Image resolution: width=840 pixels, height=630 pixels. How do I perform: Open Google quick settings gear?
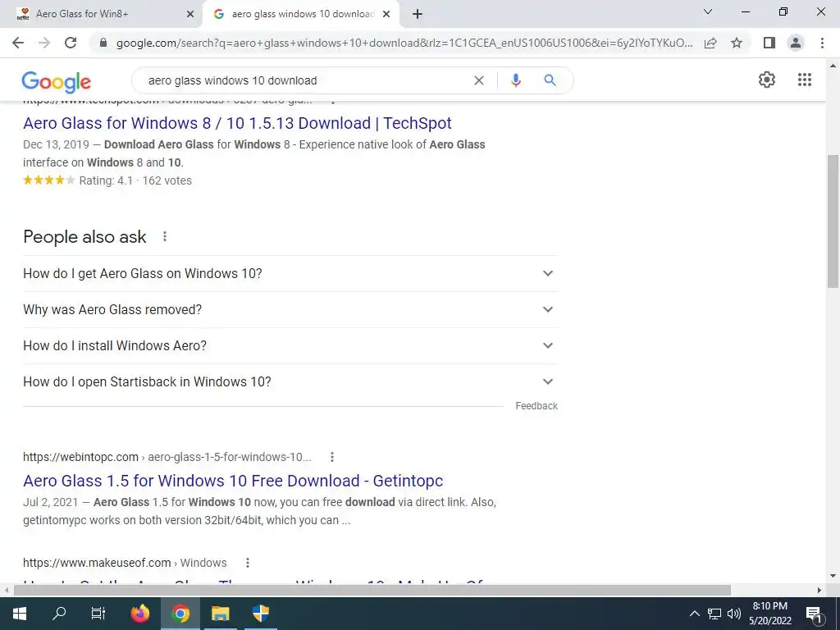pyautogui.click(x=767, y=80)
